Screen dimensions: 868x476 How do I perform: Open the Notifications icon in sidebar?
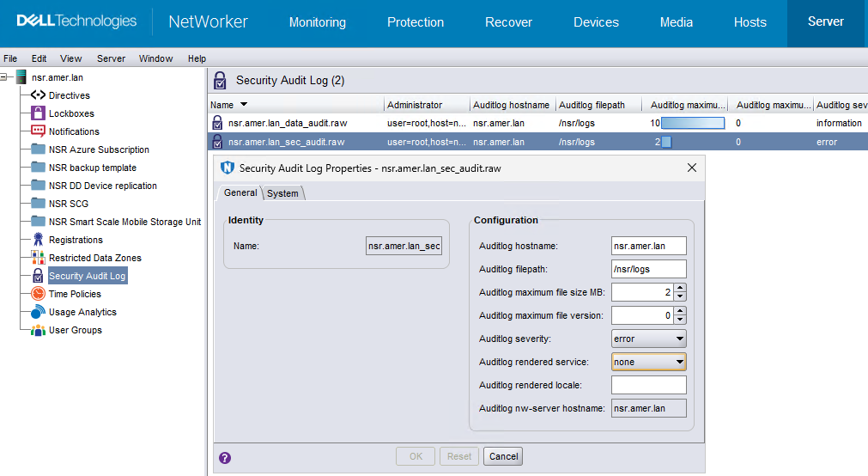click(38, 131)
